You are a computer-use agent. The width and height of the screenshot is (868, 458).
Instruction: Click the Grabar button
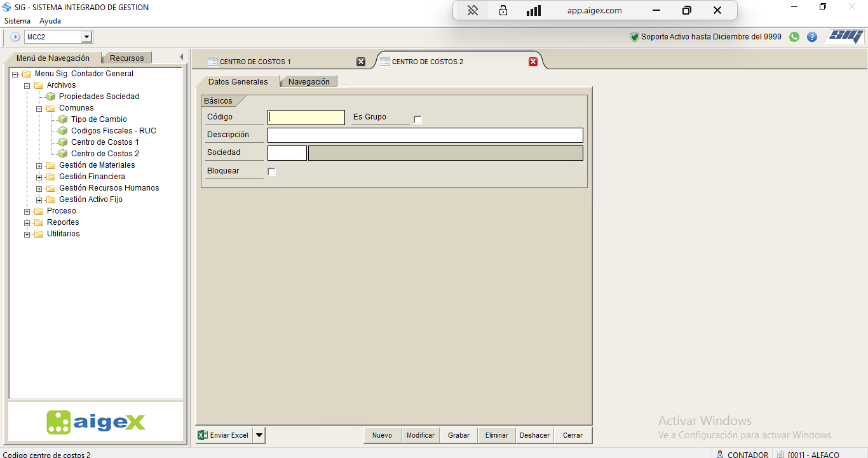pos(458,435)
